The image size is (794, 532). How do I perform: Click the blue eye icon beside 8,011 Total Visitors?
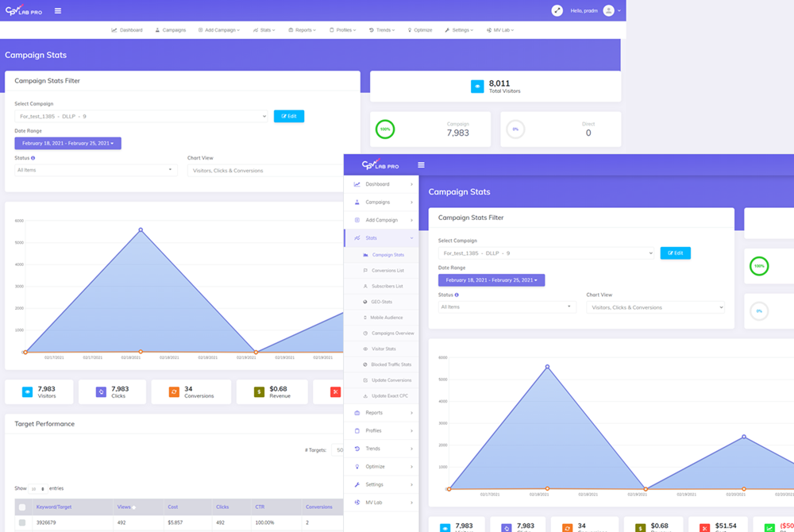pos(477,87)
